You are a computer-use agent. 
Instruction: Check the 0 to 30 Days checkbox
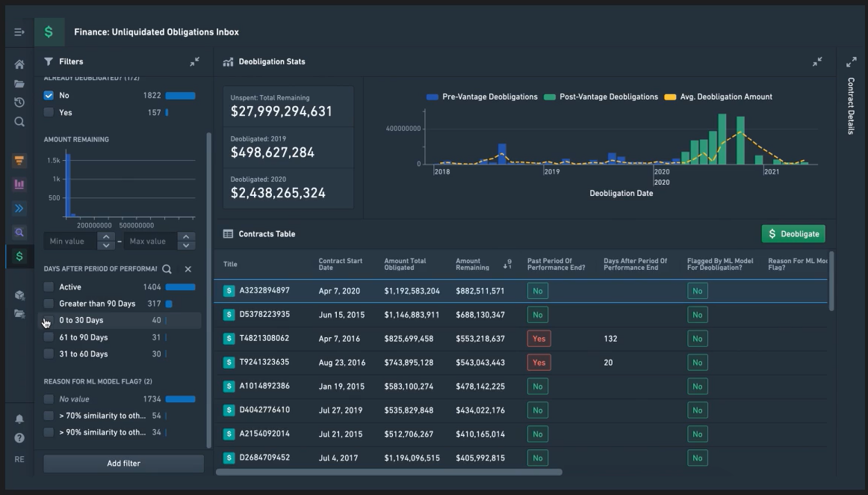pos(49,320)
